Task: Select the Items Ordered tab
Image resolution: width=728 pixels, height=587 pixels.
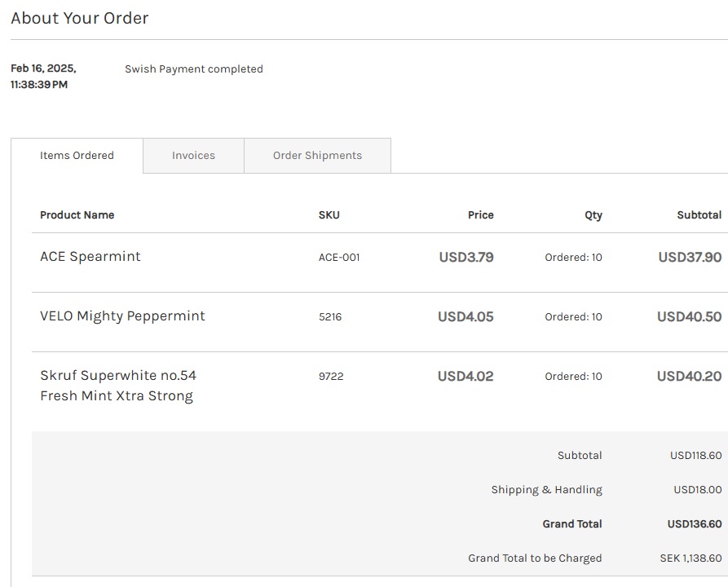Action: point(77,156)
